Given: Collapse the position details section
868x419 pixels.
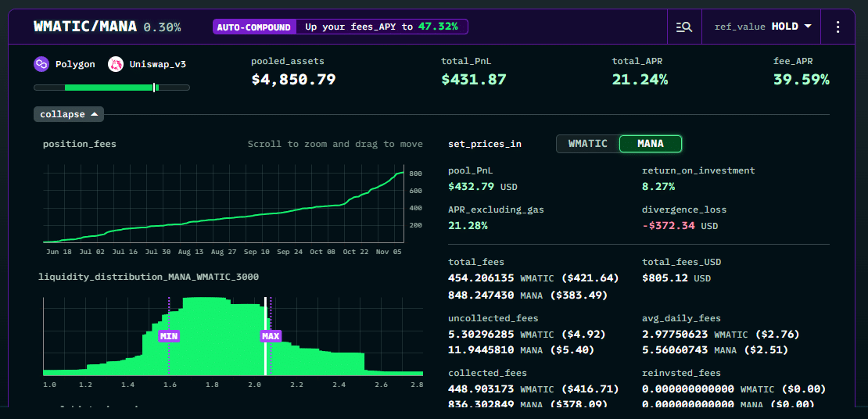Looking at the screenshot, I should [69, 115].
